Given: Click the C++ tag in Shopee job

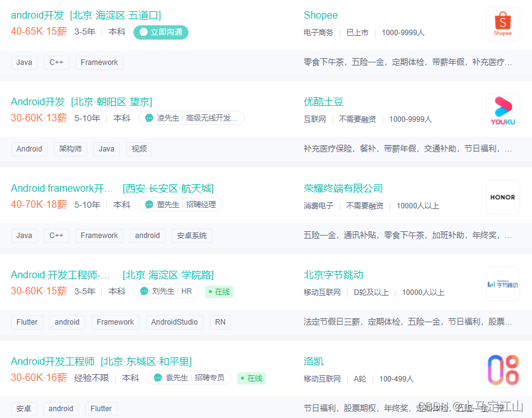Looking at the screenshot, I should pyautogui.click(x=56, y=62).
